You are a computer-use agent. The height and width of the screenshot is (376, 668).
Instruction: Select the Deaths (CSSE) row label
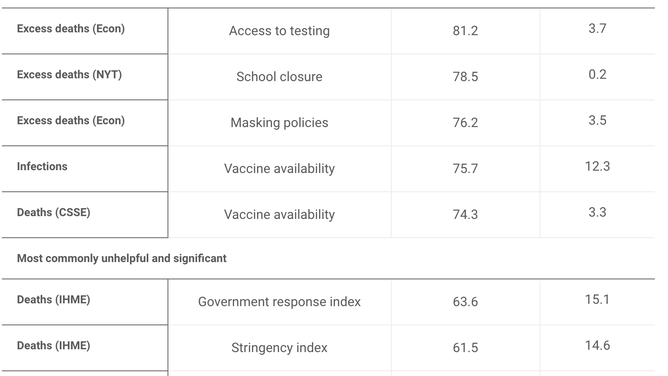pyautogui.click(x=54, y=212)
